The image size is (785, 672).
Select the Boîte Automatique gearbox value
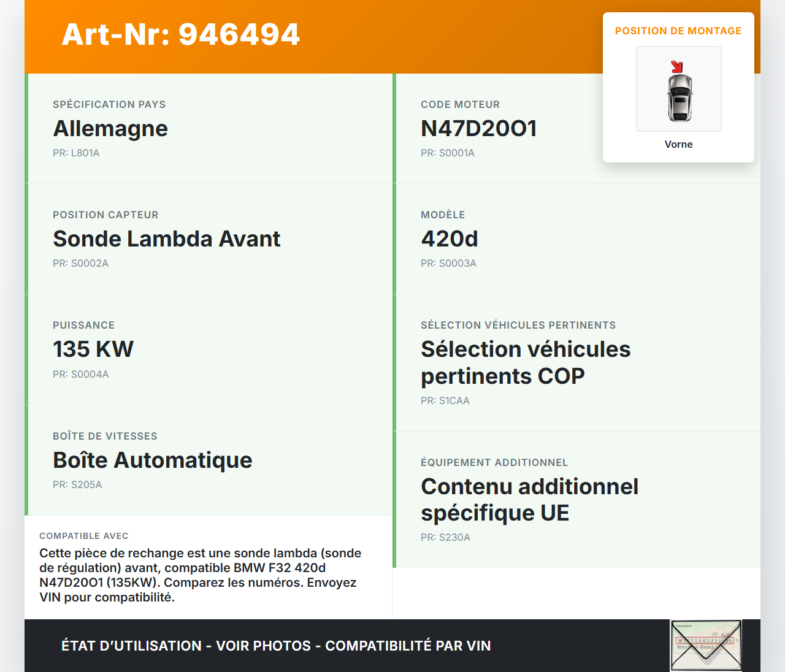pos(152,460)
